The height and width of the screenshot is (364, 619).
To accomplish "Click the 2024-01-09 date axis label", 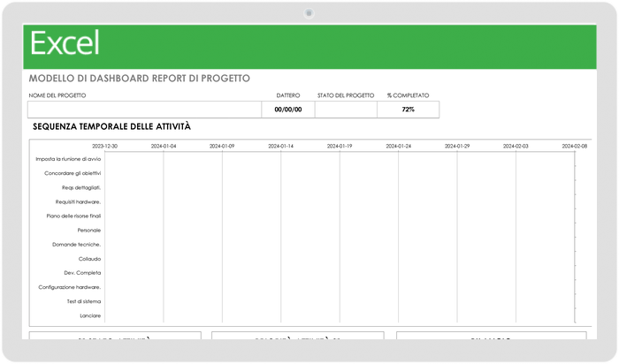I will pos(222,146).
